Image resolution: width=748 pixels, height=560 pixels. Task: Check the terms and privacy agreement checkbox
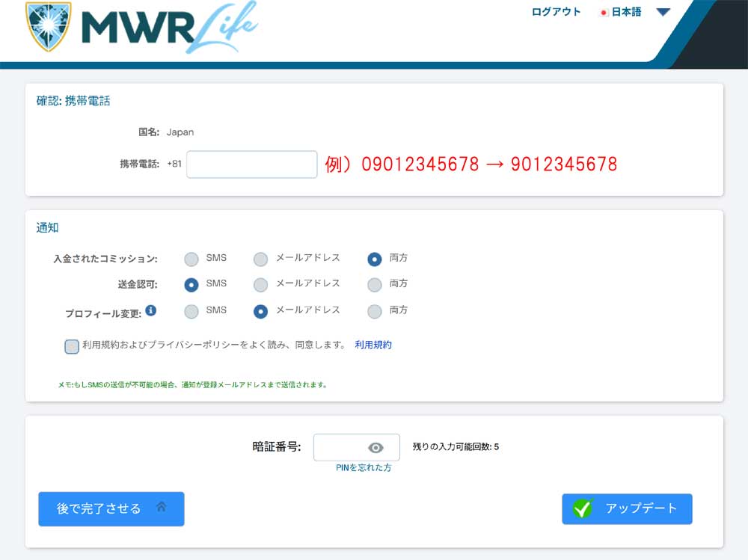[72, 346]
